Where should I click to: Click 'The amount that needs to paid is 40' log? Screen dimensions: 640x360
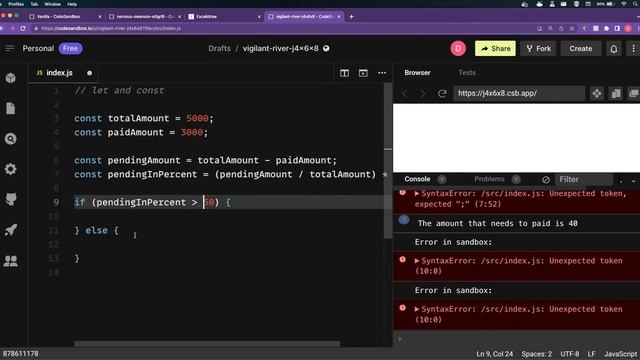[x=498, y=223]
